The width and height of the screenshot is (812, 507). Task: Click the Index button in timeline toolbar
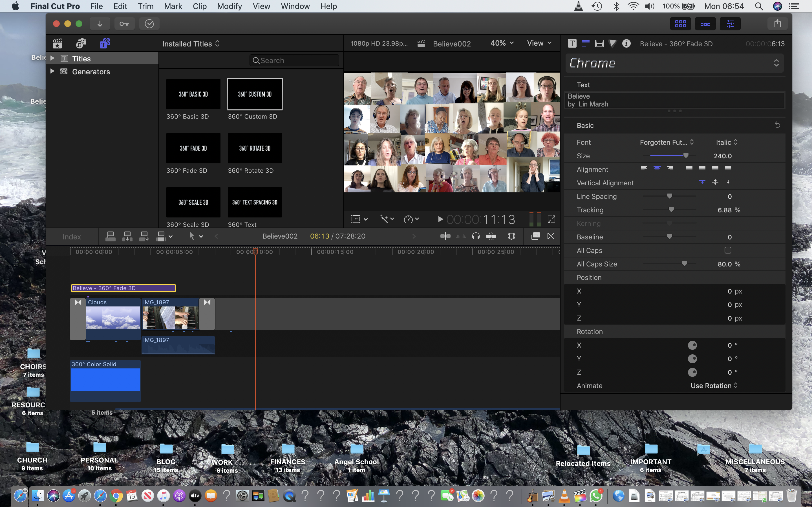pos(71,236)
